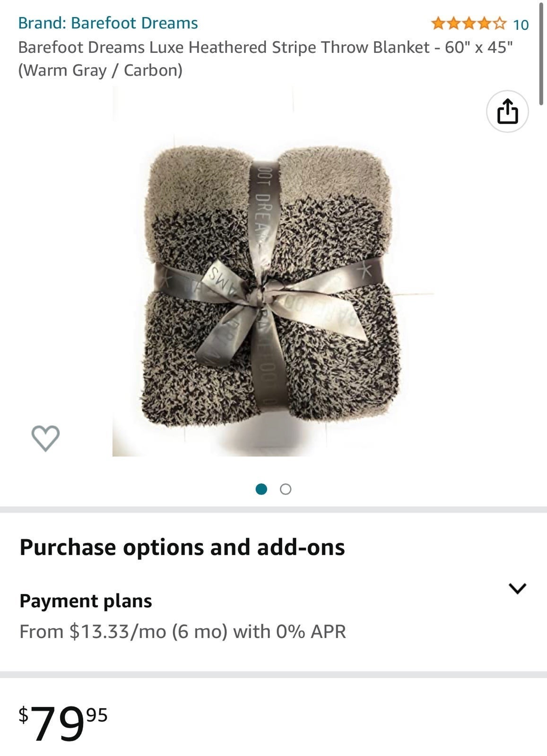Image resolution: width=547 pixels, height=756 pixels.
Task: Open the blanket product photo full view
Action: 273,271
